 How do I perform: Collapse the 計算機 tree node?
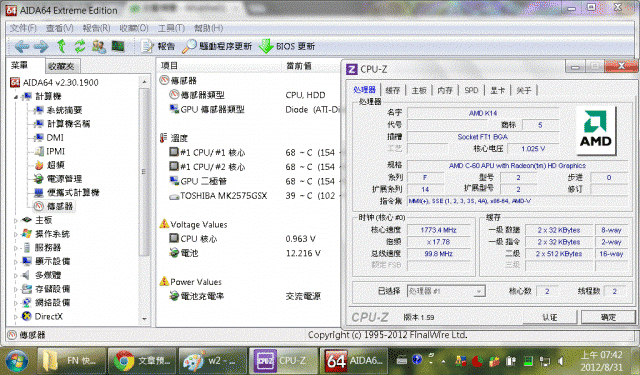pyautogui.click(x=16, y=97)
